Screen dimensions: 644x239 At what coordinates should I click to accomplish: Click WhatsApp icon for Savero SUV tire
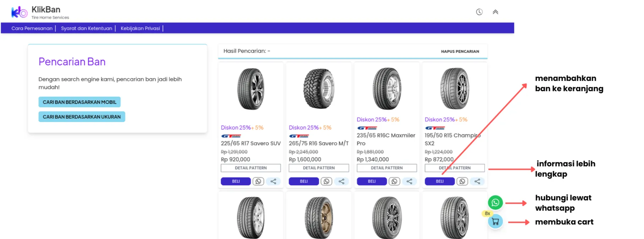click(258, 182)
